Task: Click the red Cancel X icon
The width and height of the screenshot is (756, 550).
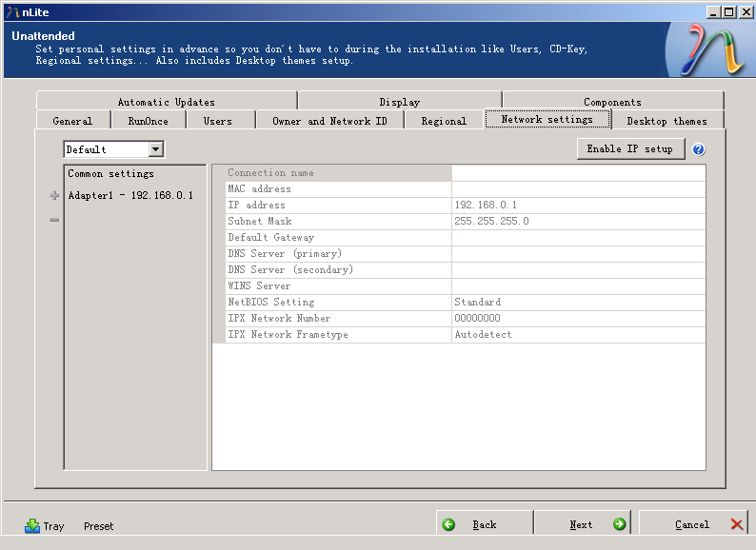Action: click(737, 524)
